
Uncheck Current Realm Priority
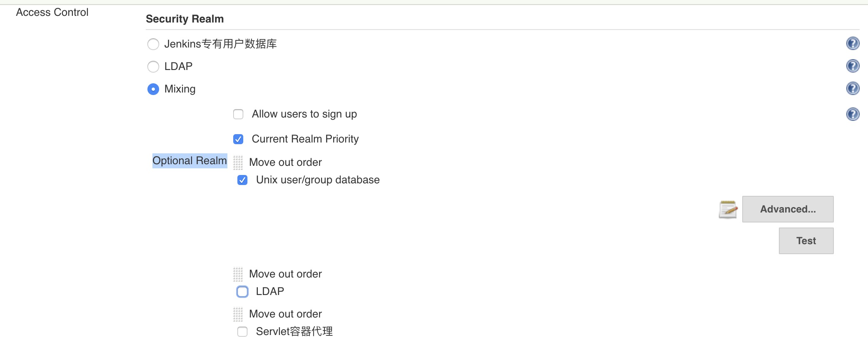(238, 139)
